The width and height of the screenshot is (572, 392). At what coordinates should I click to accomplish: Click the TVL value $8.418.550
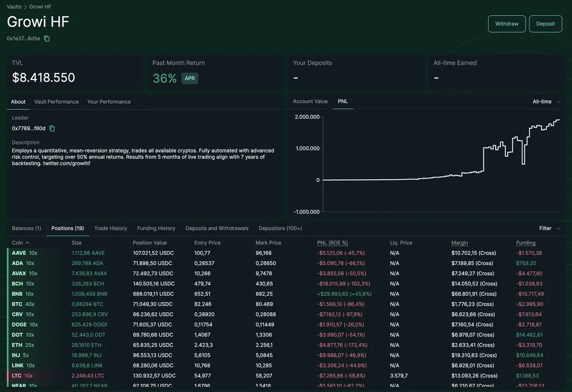(x=43, y=78)
